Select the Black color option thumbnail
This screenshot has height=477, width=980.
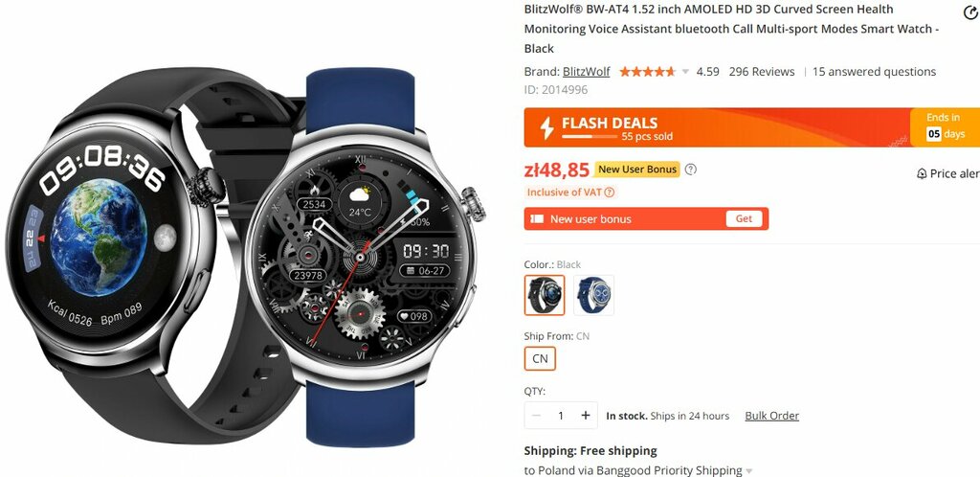point(545,295)
